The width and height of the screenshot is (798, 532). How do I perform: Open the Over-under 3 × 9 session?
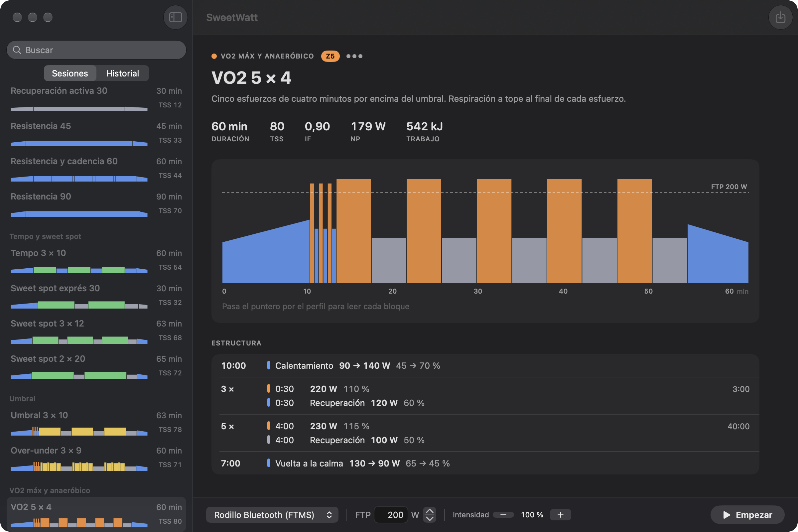(x=96, y=458)
